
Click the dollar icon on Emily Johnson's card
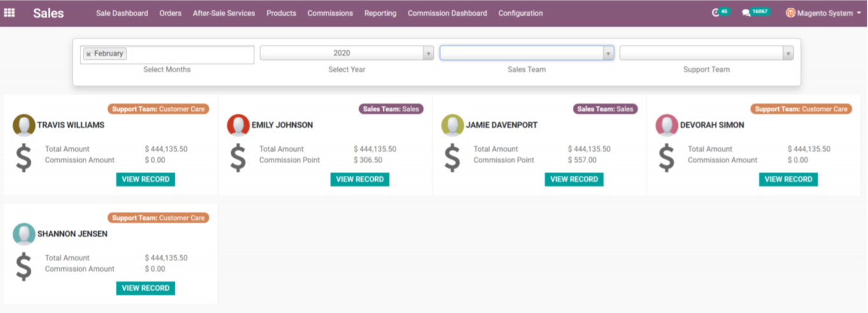(x=238, y=157)
